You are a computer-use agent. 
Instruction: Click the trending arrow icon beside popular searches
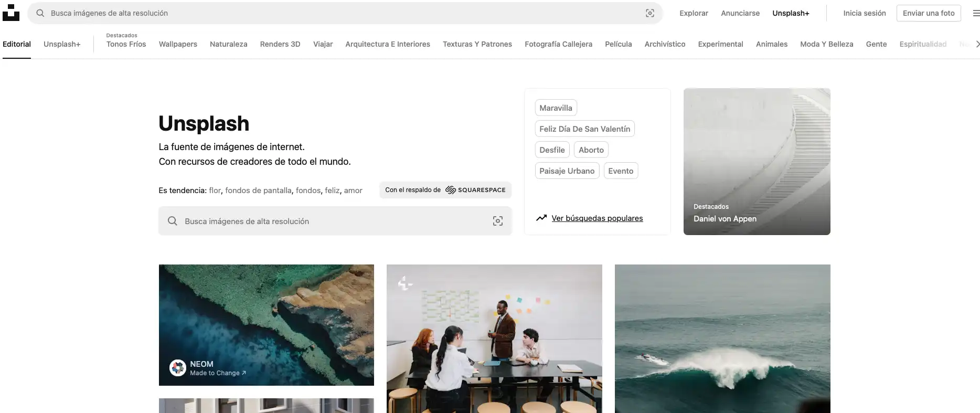point(541,218)
